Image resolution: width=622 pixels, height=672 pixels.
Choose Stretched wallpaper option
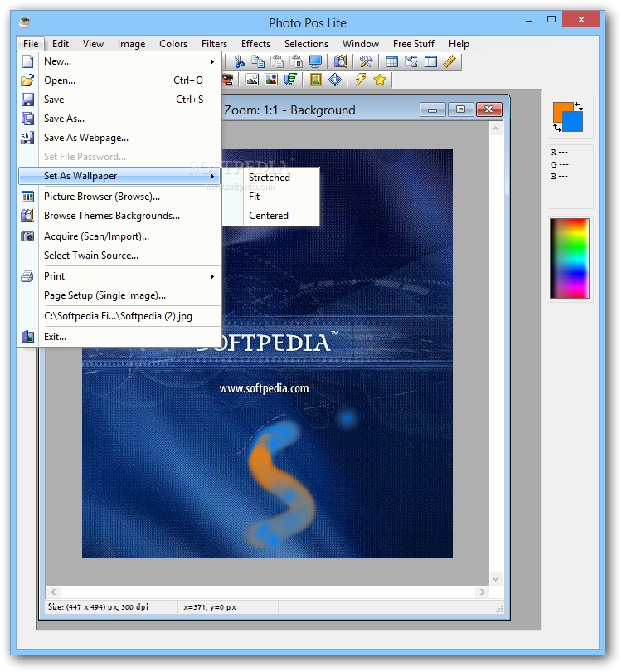270,178
